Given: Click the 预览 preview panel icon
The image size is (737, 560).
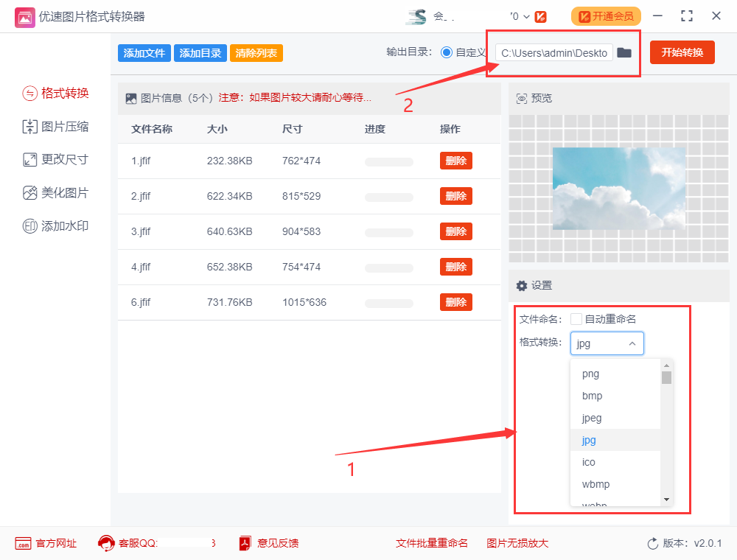Looking at the screenshot, I should tap(521, 97).
